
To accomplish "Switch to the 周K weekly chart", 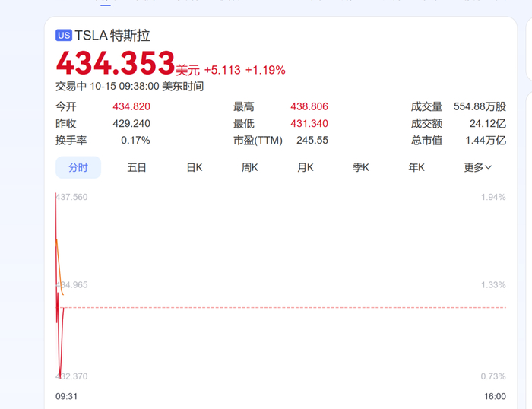I will click(x=250, y=167).
